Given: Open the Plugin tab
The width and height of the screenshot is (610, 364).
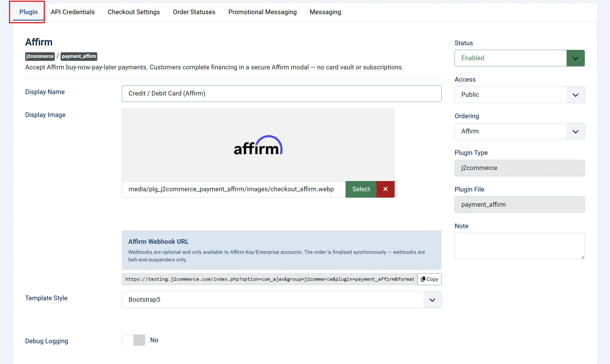Looking at the screenshot, I should (x=28, y=12).
